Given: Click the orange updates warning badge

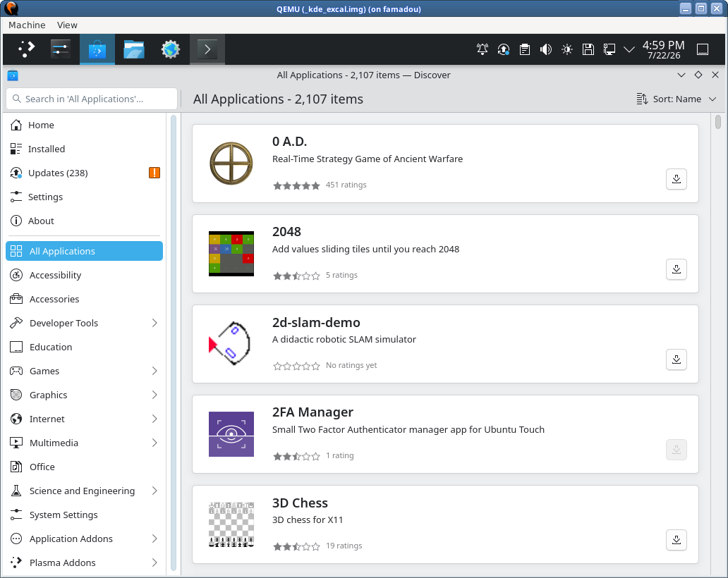Looking at the screenshot, I should pyautogui.click(x=154, y=173).
